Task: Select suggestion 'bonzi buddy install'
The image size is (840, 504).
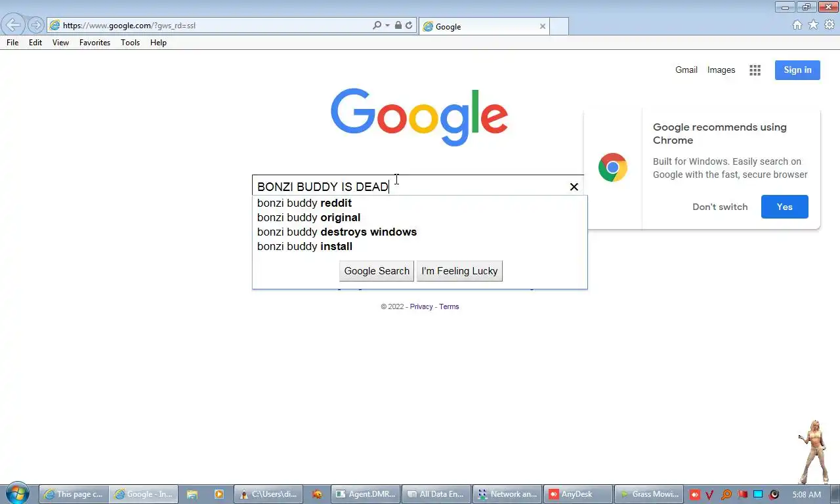Action: tap(419, 246)
